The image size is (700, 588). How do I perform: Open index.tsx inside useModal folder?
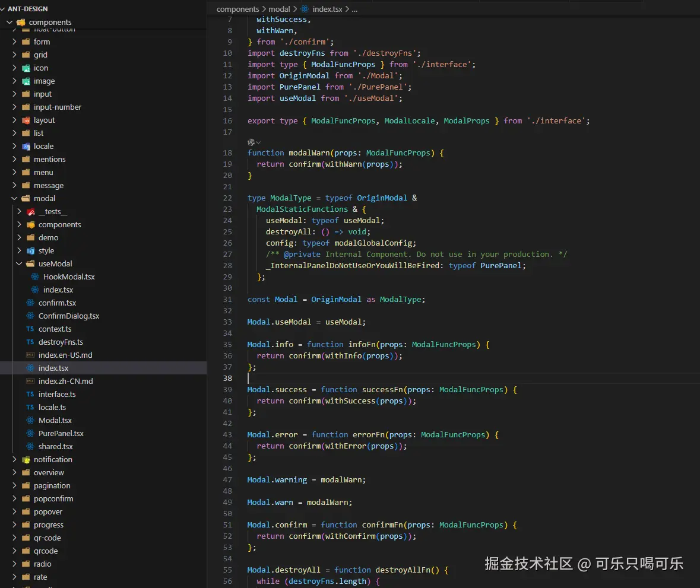point(58,290)
